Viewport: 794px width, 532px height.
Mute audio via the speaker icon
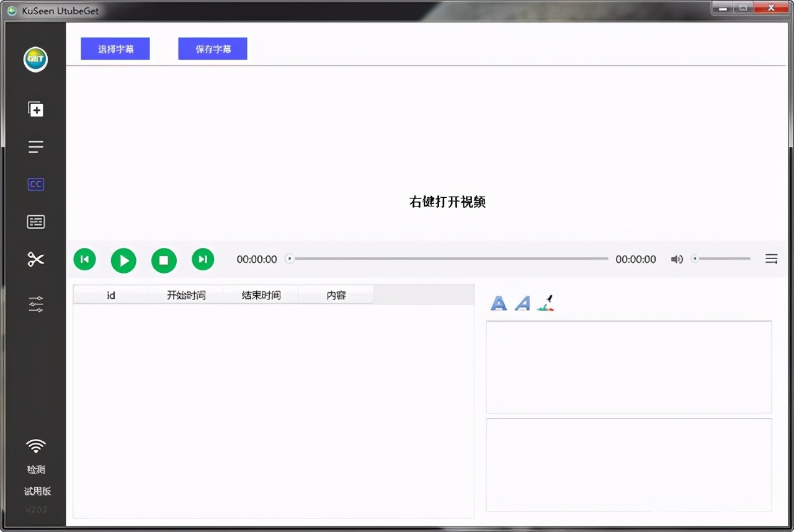(676, 259)
